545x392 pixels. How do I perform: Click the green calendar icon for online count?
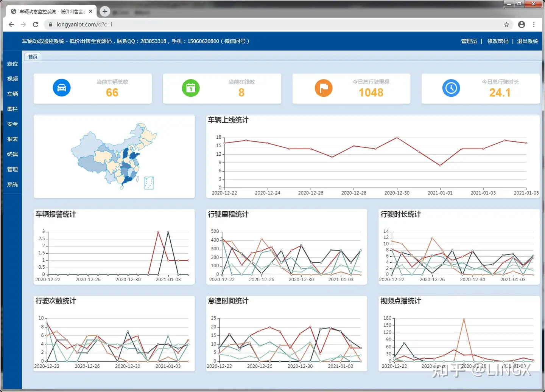[x=191, y=88]
